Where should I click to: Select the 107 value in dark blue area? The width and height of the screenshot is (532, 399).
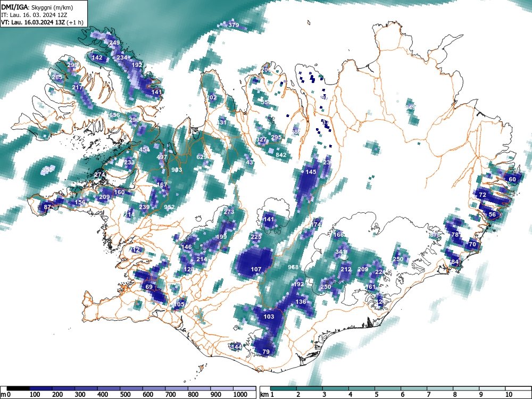[x=256, y=269]
